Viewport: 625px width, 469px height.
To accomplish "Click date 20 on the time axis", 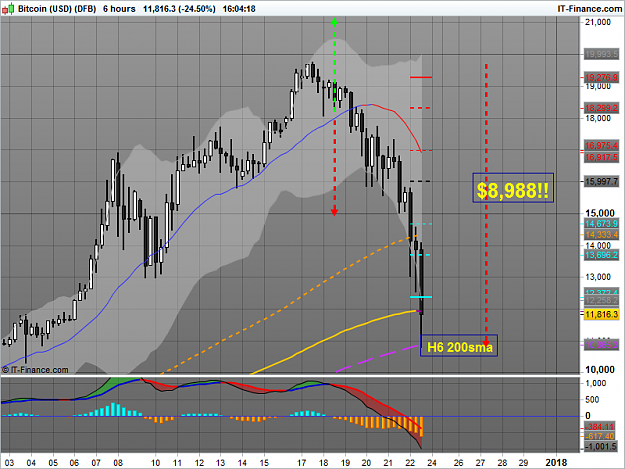I will [x=367, y=463].
